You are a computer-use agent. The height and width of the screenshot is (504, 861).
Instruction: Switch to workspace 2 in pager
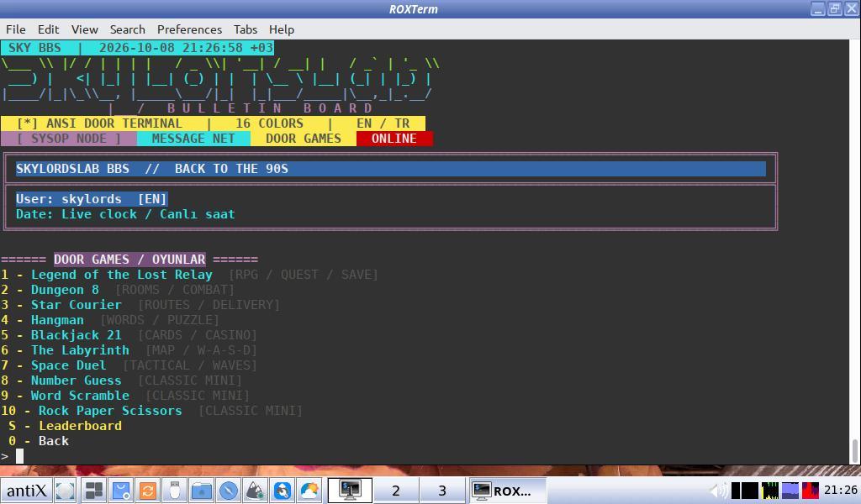coord(396,491)
